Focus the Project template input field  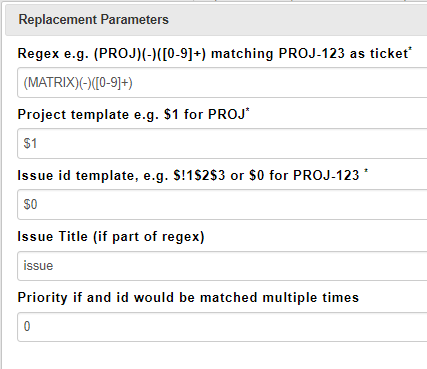[222, 143]
